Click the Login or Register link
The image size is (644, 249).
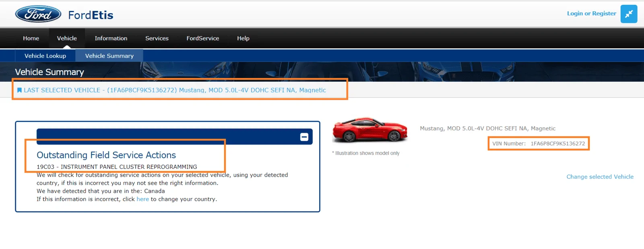[591, 13]
